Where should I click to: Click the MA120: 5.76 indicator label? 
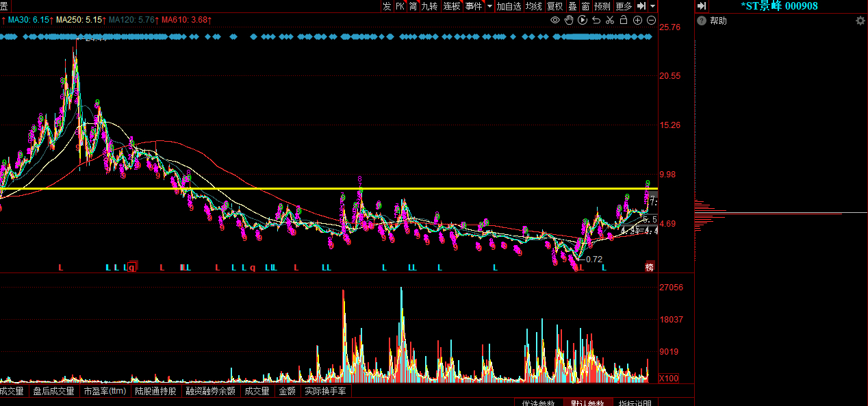132,20
